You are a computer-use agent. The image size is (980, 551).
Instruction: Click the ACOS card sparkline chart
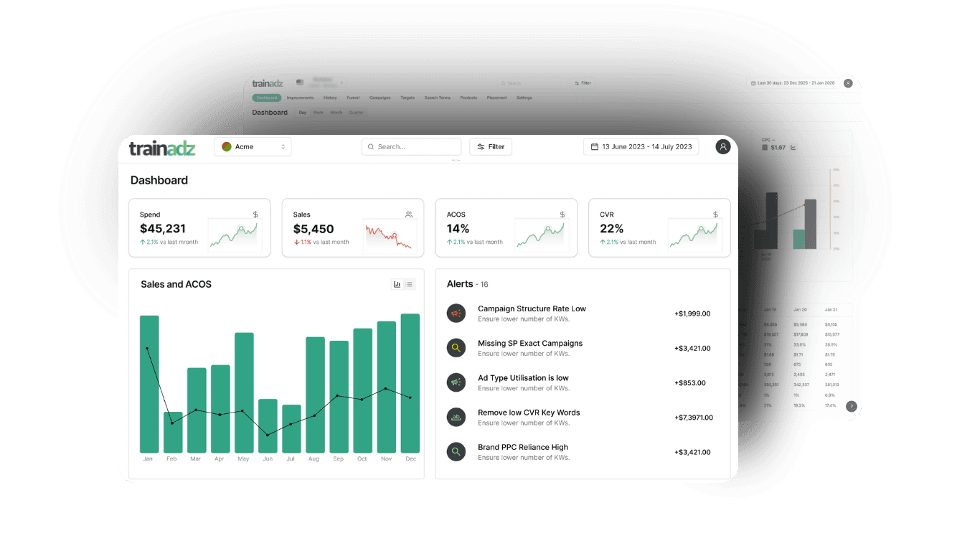click(540, 234)
